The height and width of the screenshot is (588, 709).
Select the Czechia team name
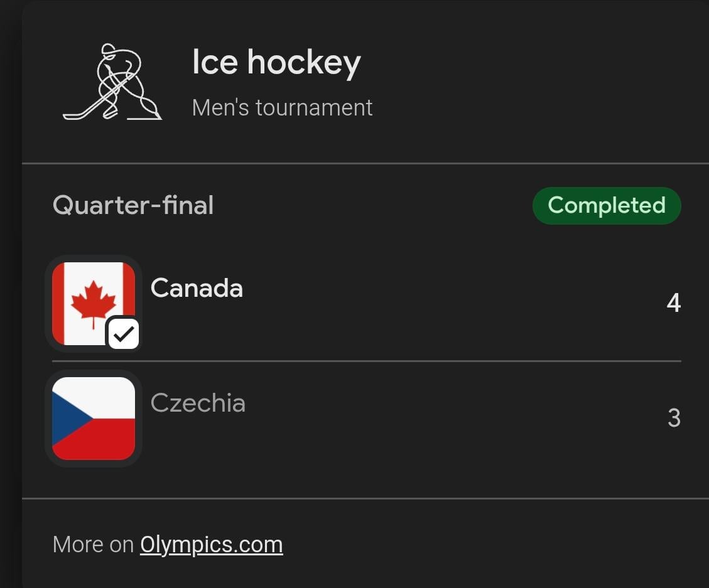click(198, 403)
